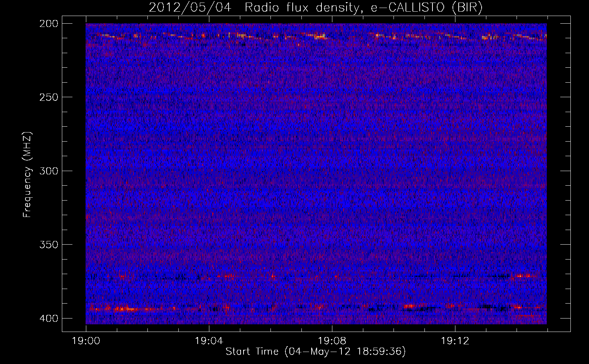Image resolution: width=589 pixels, height=364 pixels.
Task: Click the 19:04 time tick label
Action: coord(209,341)
